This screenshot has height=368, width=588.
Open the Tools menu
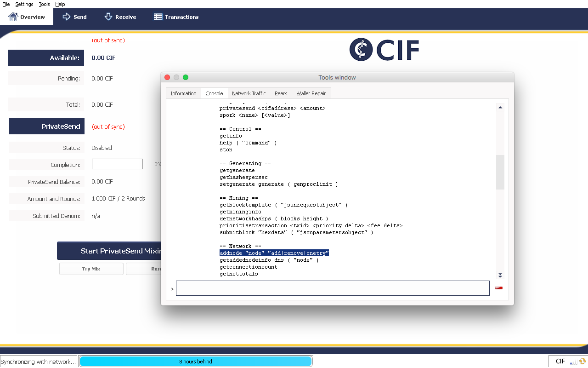tap(44, 4)
